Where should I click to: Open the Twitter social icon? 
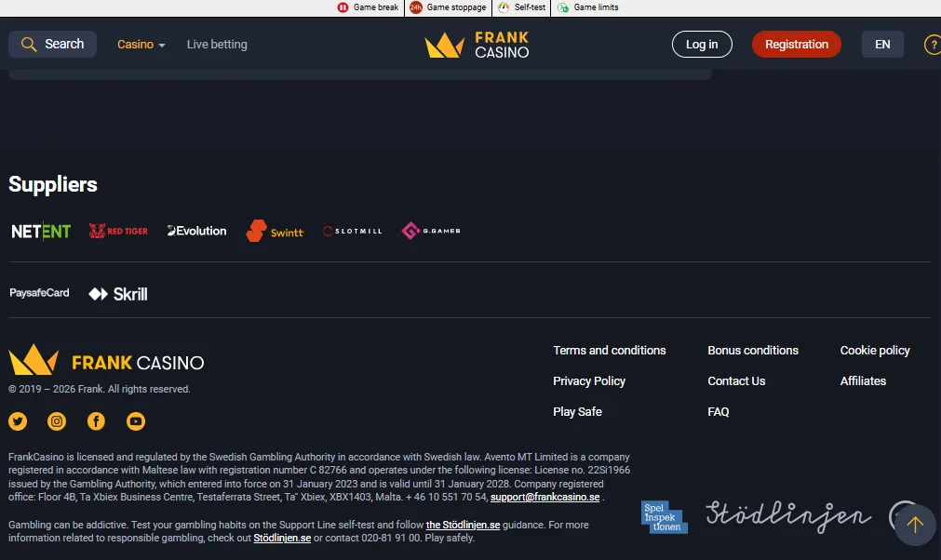(18, 421)
